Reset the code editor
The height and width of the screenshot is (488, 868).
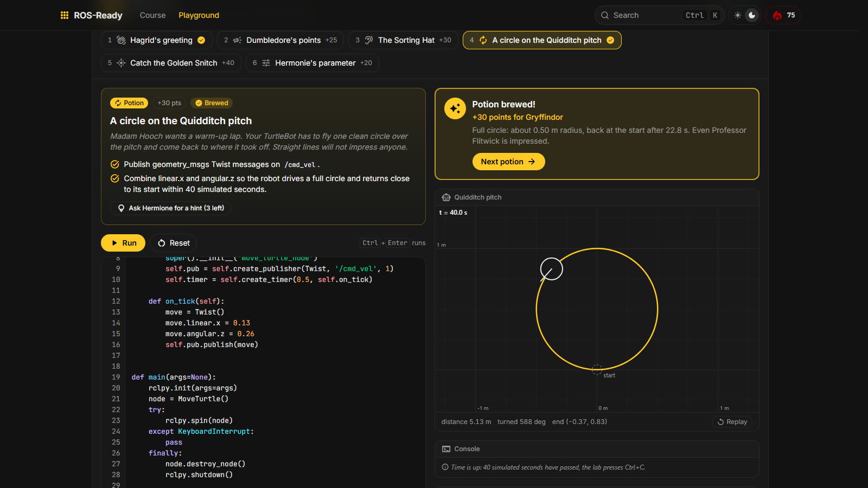click(174, 243)
